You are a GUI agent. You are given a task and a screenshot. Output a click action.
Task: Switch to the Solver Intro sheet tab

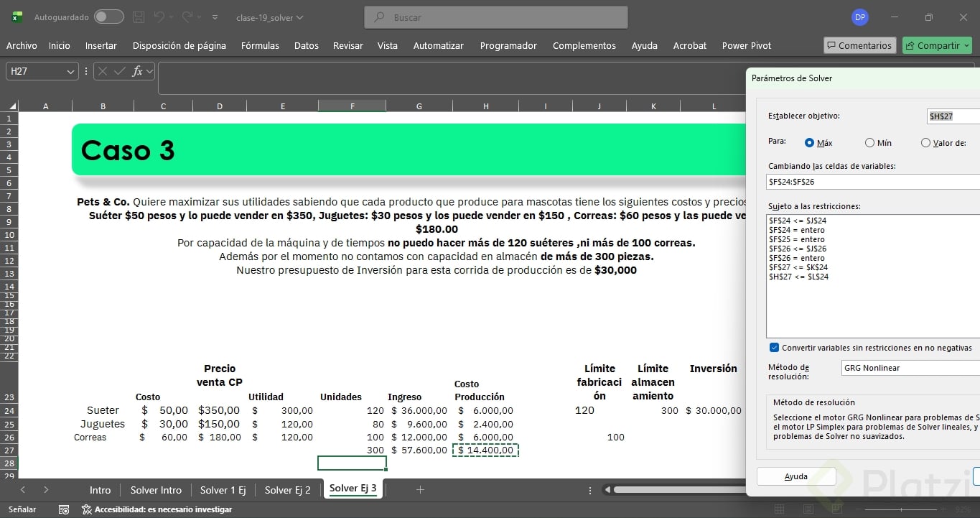[x=156, y=490]
